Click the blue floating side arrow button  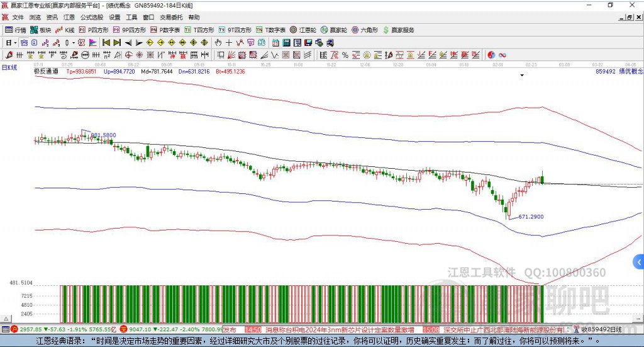click(639, 261)
